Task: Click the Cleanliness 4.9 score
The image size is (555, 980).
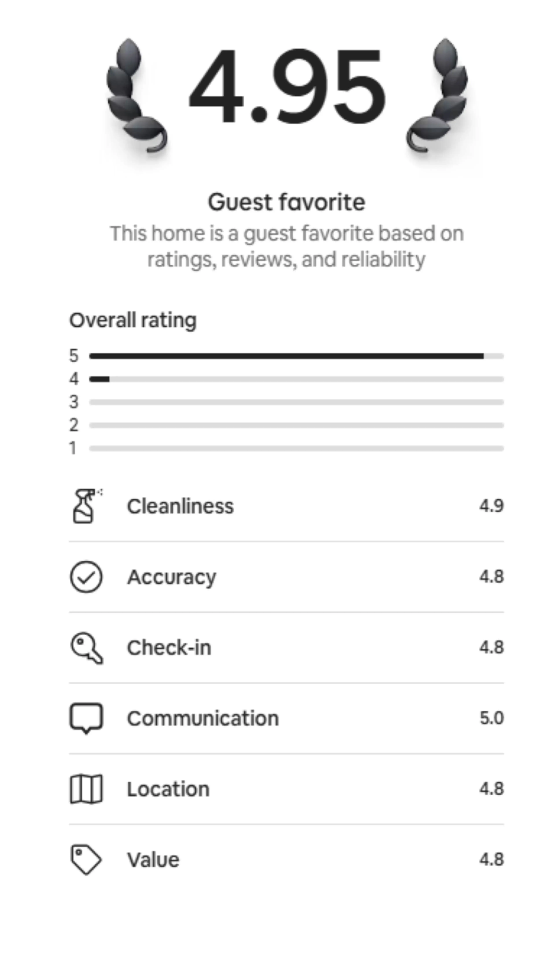Action: (x=491, y=506)
